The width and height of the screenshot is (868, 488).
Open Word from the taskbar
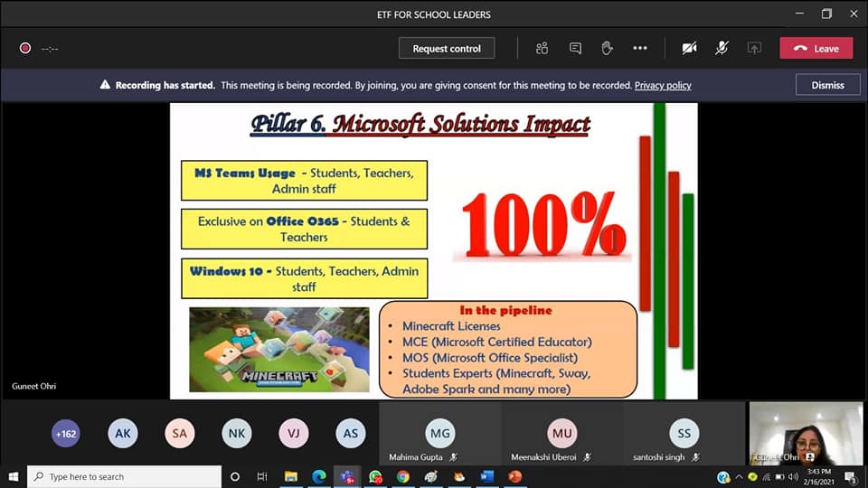487,476
